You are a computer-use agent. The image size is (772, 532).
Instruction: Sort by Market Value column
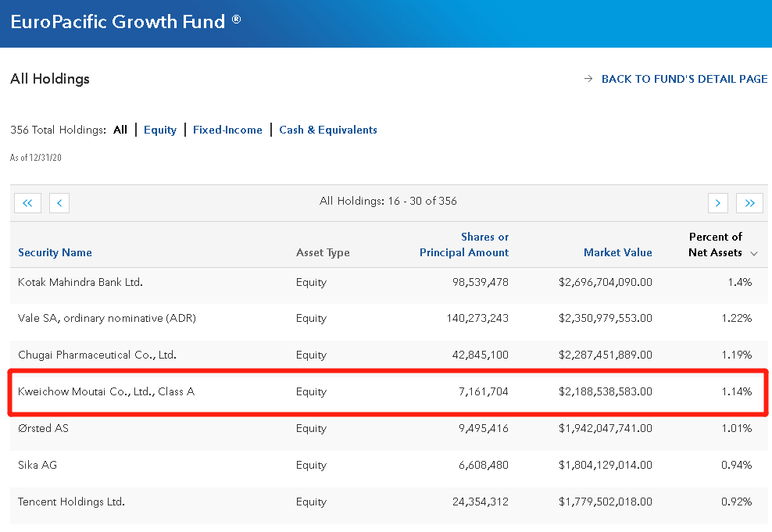(617, 252)
